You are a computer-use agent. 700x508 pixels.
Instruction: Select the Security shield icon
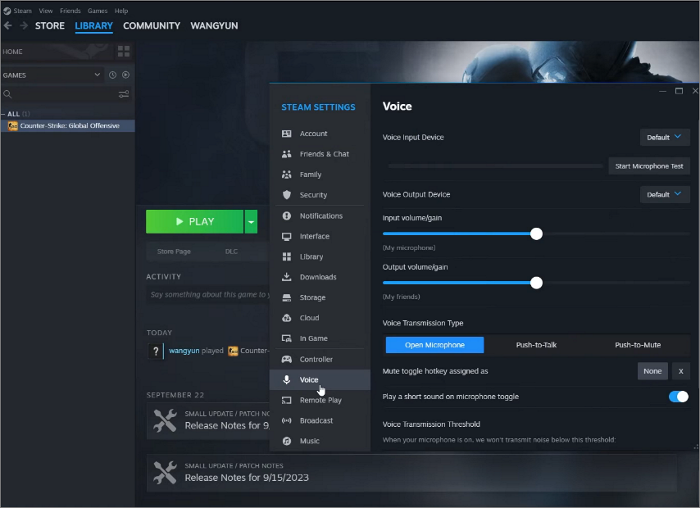pyautogui.click(x=287, y=195)
